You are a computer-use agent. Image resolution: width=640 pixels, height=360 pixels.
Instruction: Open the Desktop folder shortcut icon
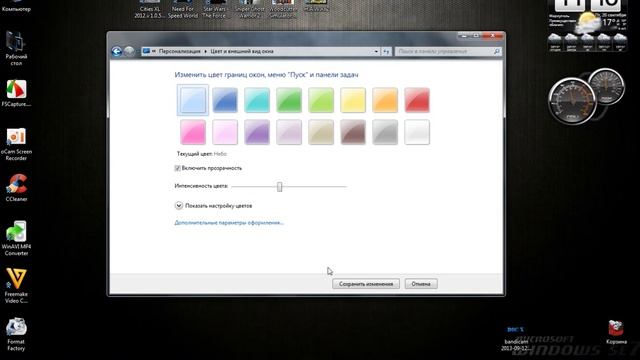tap(16, 49)
